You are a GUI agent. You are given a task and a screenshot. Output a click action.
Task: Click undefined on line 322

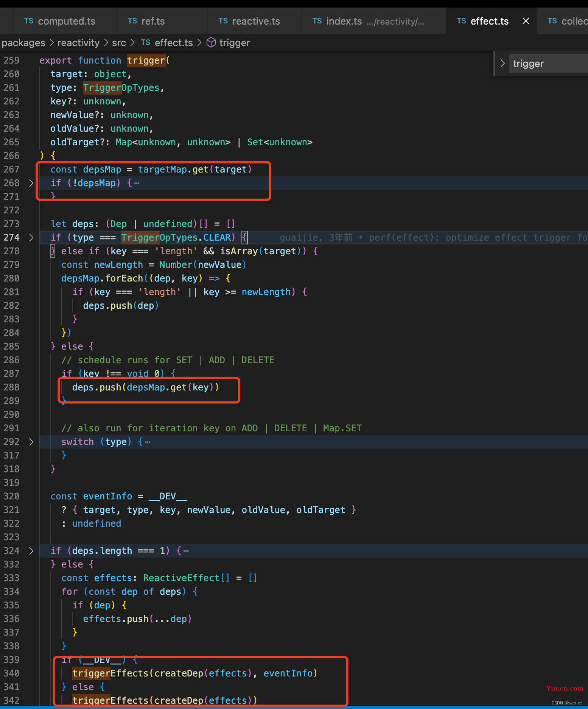(96, 524)
